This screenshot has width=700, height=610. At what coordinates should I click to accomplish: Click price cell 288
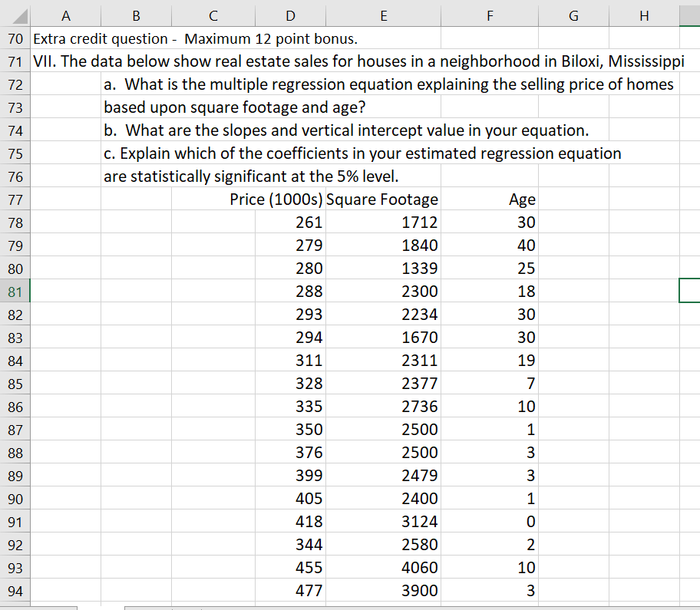(x=291, y=292)
